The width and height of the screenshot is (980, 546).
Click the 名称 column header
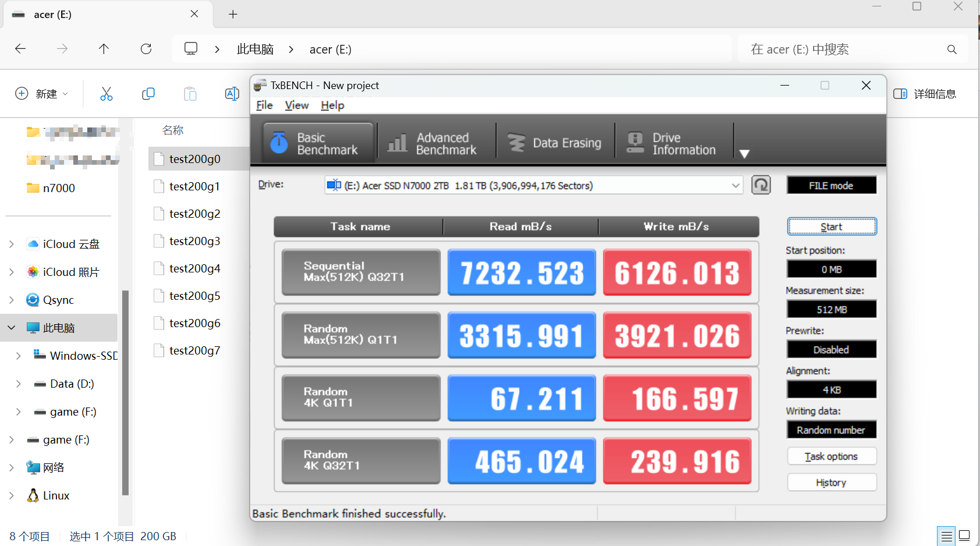(x=173, y=130)
